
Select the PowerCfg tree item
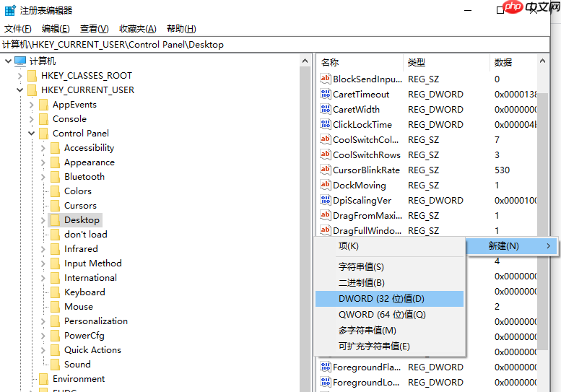pyautogui.click(x=84, y=336)
